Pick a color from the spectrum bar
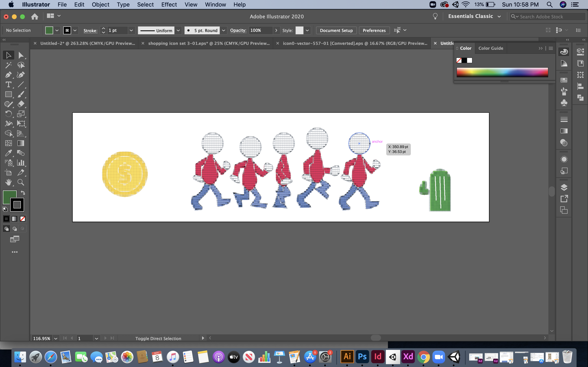The width and height of the screenshot is (588, 367). [x=502, y=72]
